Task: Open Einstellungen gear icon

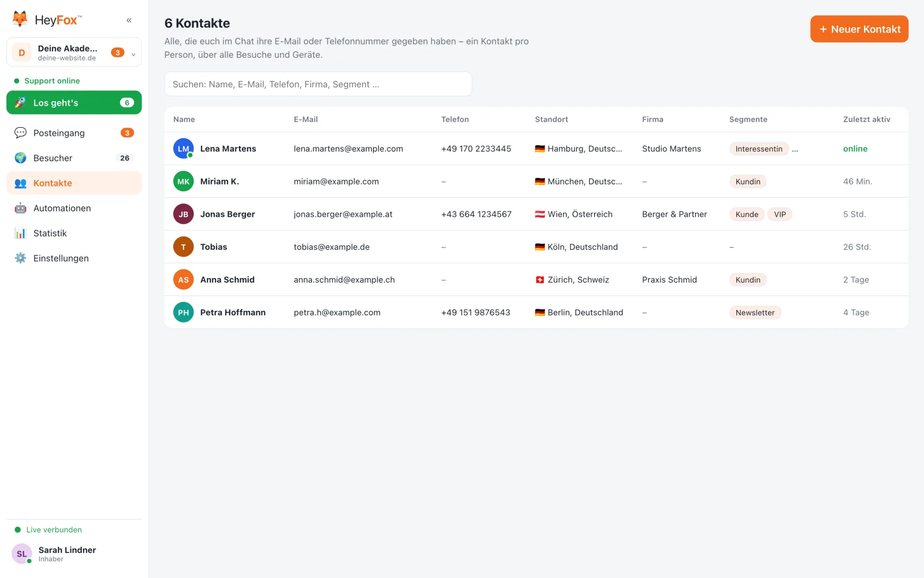Action: click(x=20, y=258)
